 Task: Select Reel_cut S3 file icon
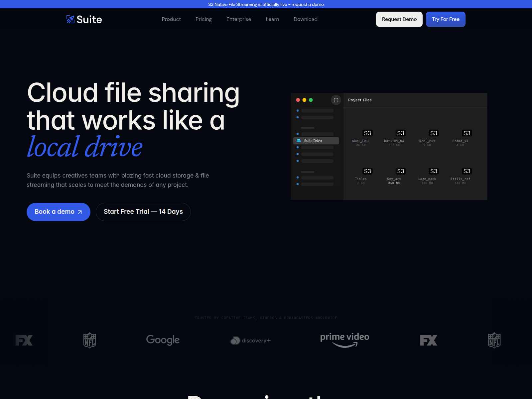(434, 133)
